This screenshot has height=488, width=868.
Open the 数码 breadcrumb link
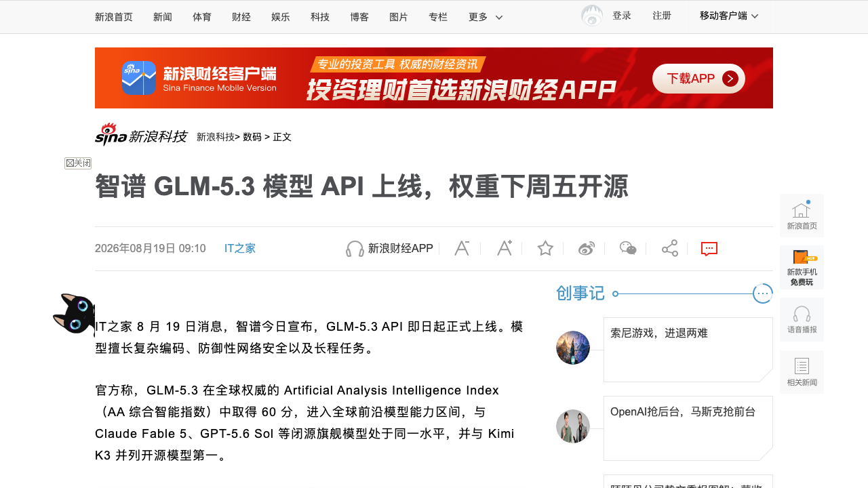click(x=252, y=137)
